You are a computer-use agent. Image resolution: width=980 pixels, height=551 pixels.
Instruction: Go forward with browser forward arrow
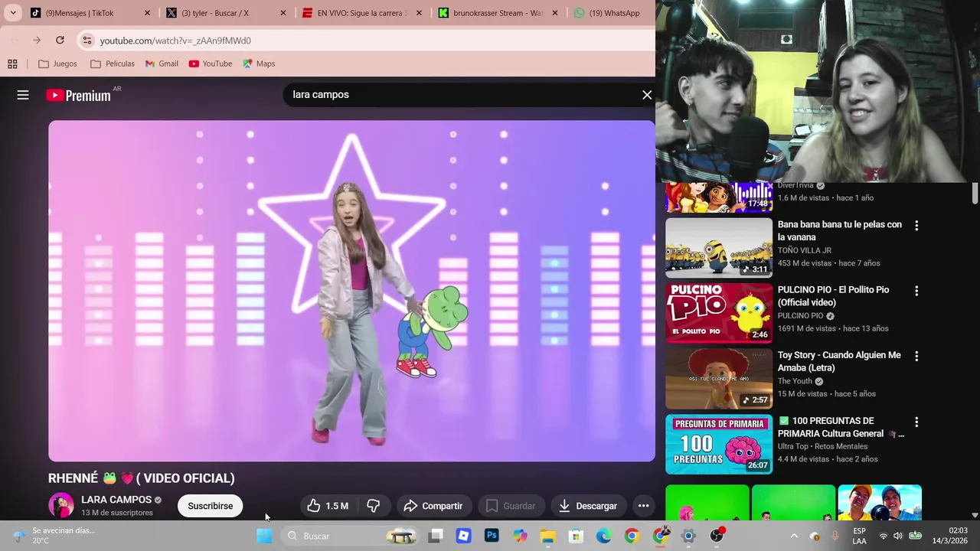click(36, 40)
